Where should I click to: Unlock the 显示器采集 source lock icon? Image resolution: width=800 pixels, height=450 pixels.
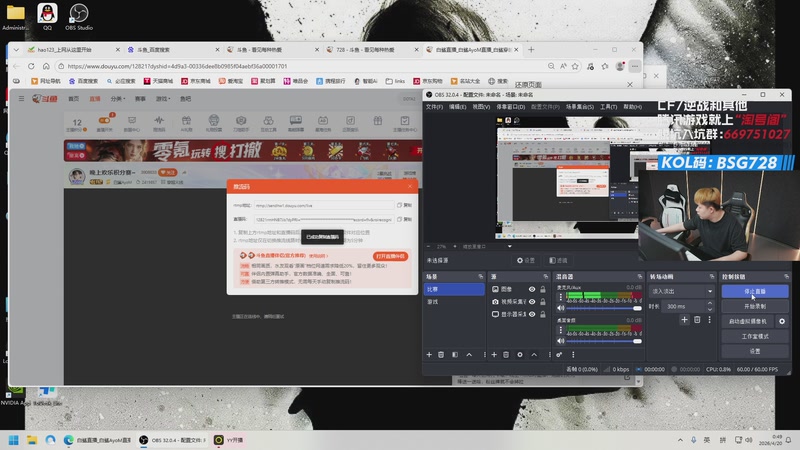point(543,314)
